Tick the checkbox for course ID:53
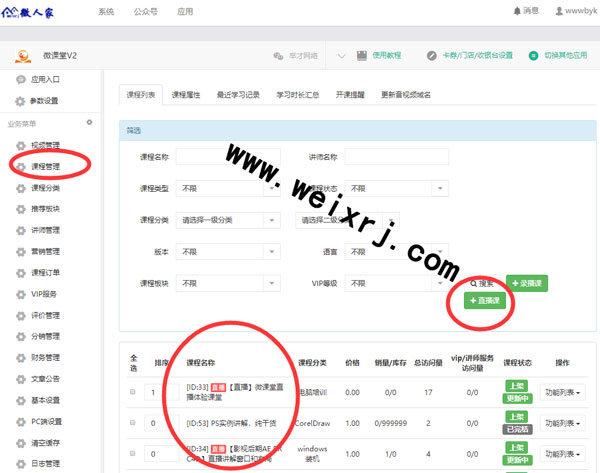600x473 pixels. point(132,422)
